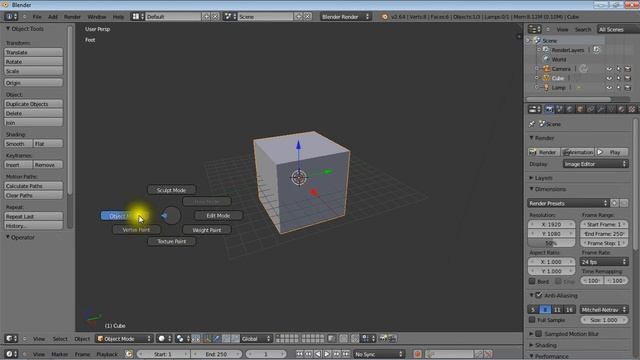640x360 pixels.
Task: Open the Render properties tab icon
Action: 549,109
